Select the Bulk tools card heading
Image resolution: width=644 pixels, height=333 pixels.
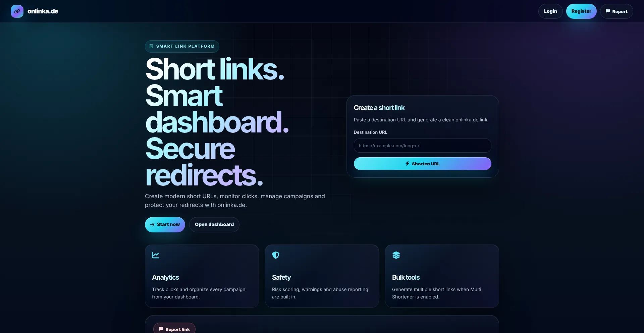click(406, 277)
